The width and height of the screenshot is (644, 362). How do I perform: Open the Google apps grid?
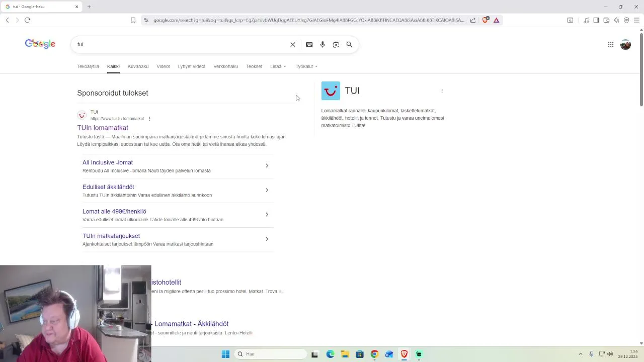[x=611, y=45]
